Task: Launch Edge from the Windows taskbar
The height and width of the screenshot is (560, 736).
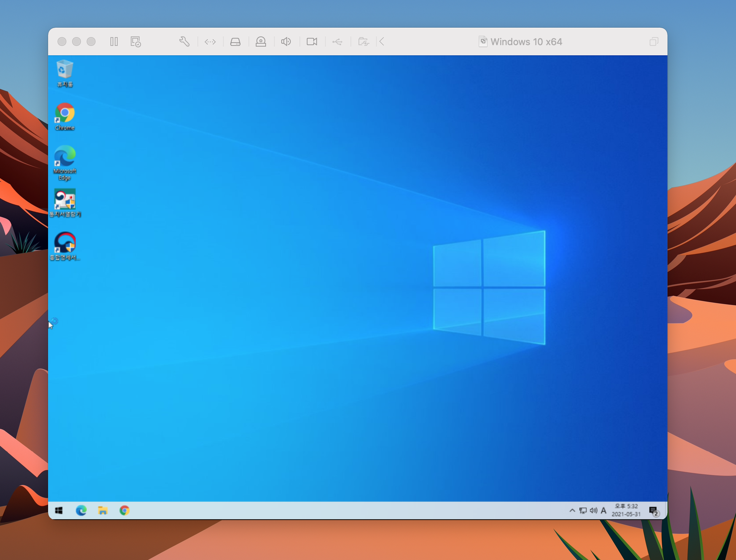Action: [x=81, y=510]
